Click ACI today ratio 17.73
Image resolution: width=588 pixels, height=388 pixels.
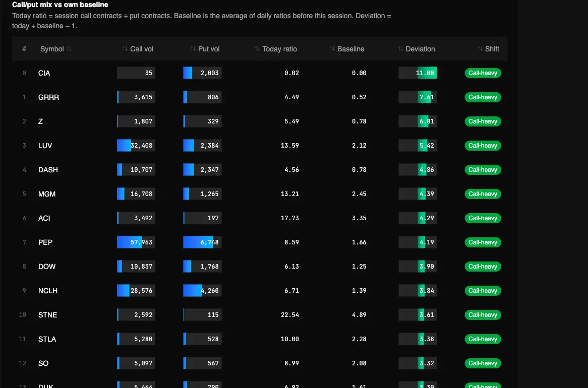(x=290, y=218)
